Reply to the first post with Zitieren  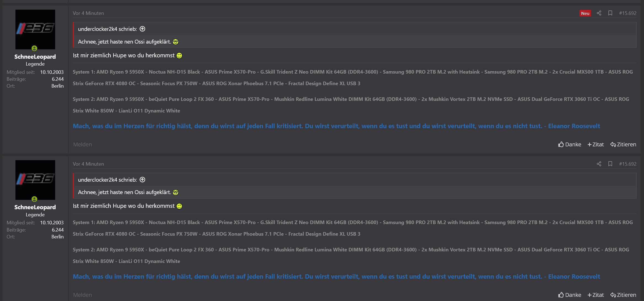(x=623, y=144)
